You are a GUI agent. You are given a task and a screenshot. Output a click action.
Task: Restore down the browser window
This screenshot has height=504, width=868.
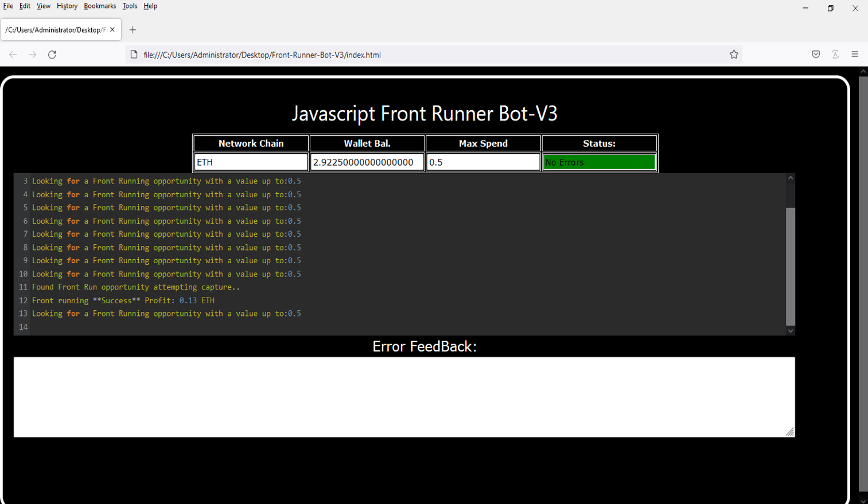[x=830, y=8]
